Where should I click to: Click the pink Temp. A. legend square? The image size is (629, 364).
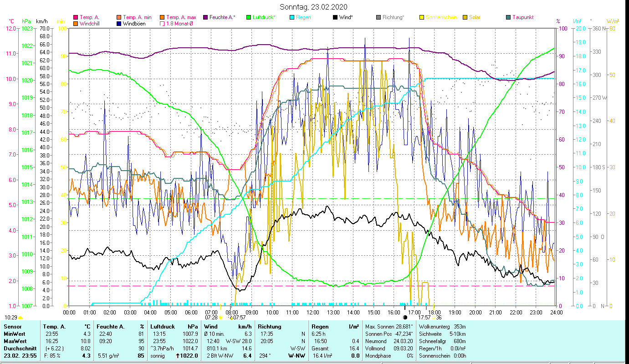(76, 17)
